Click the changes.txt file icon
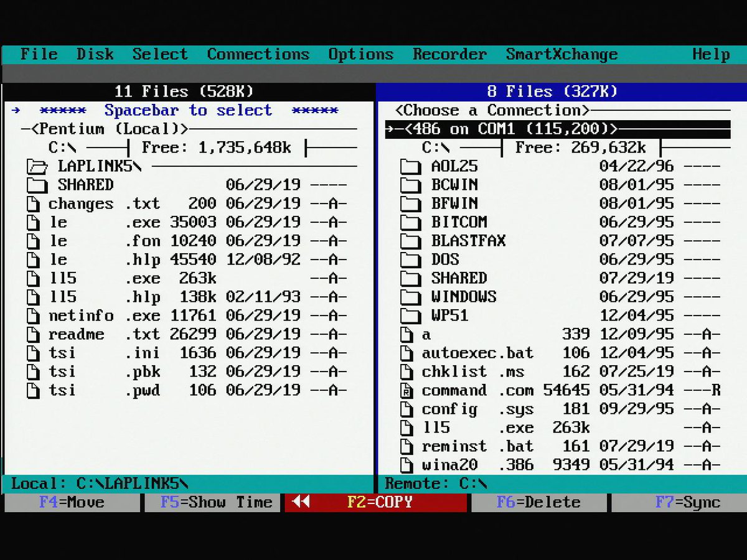 pos(34,203)
